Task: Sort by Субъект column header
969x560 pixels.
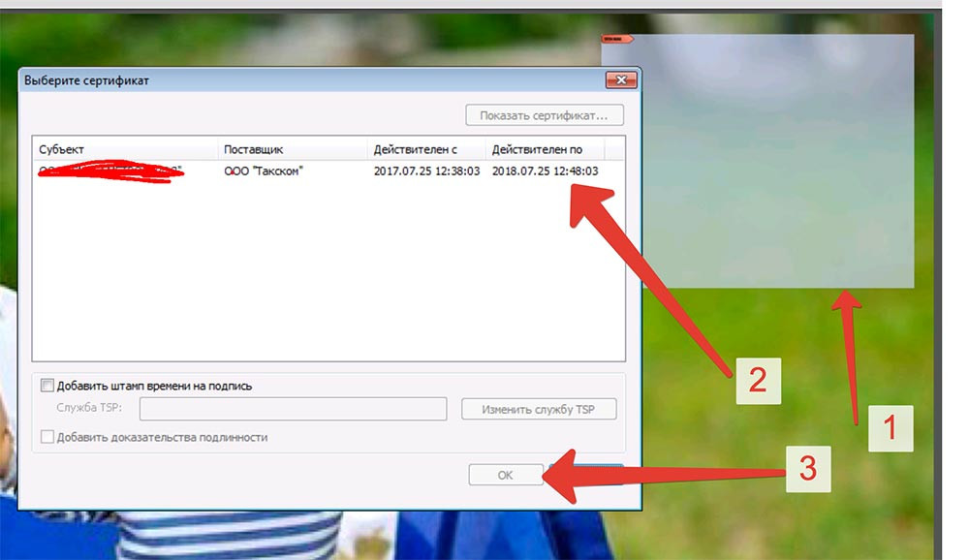Action: pos(125,149)
